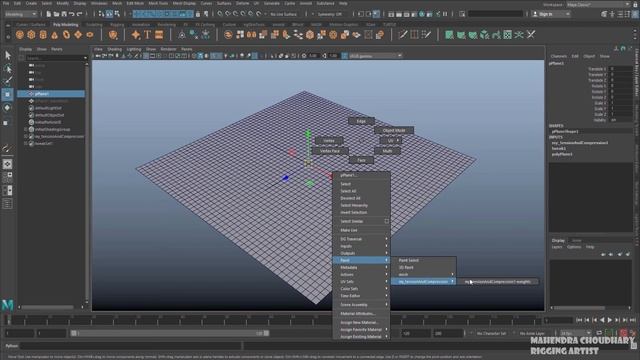
Task: Click the Python command line input
Action: (131, 346)
